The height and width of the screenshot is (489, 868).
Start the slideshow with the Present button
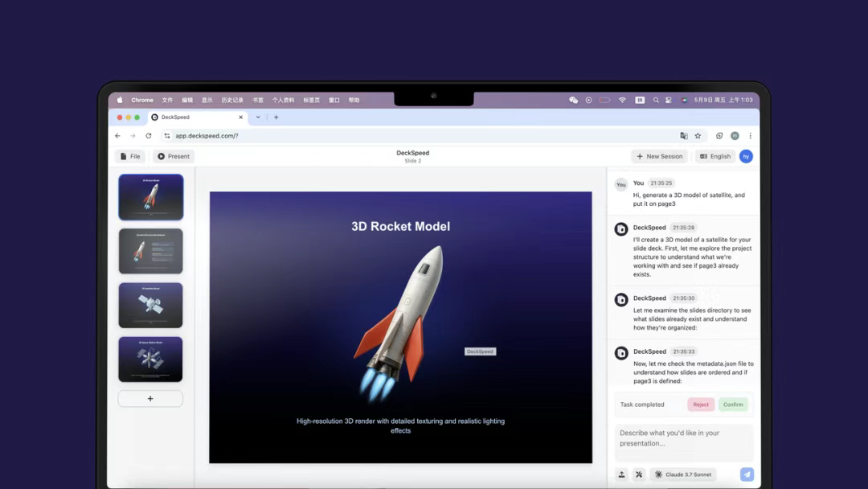coord(174,156)
